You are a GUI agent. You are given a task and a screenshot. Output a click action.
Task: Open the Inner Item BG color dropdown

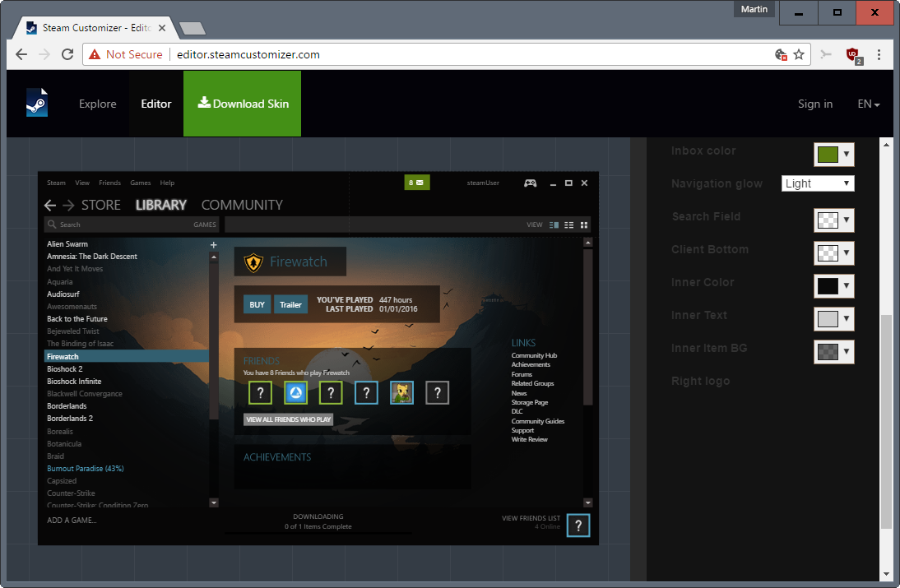pyautogui.click(x=834, y=352)
